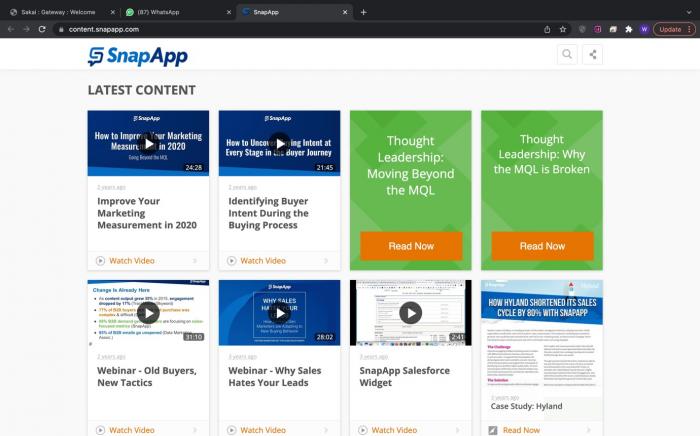The height and width of the screenshot is (436, 700).
Task: Open the search icon in header
Action: click(x=567, y=54)
